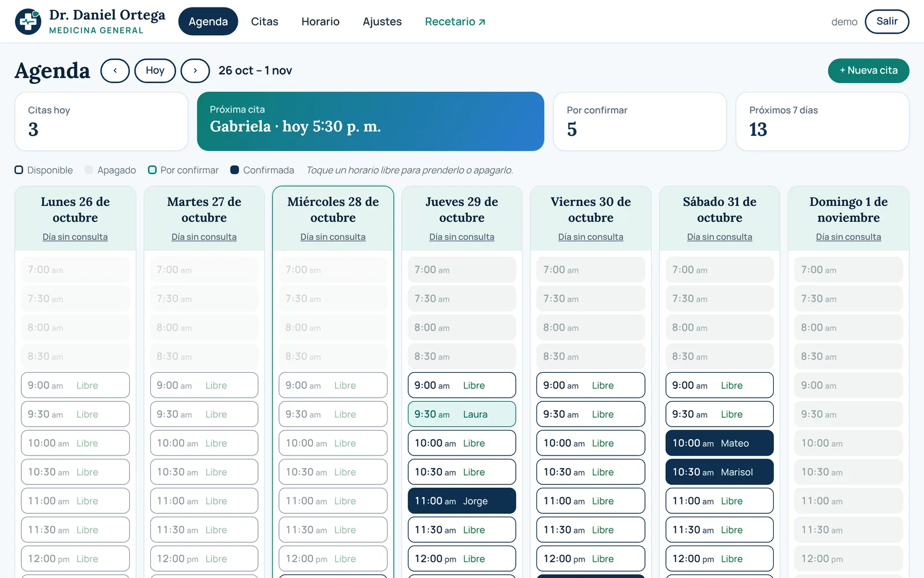The height and width of the screenshot is (578, 924).
Task: Open the Recetario external link
Action: [x=455, y=21]
